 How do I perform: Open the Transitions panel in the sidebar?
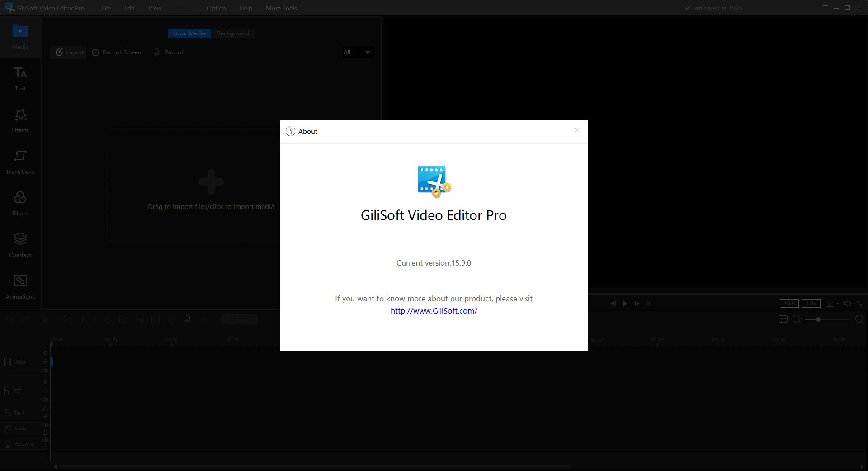click(x=20, y=162)
